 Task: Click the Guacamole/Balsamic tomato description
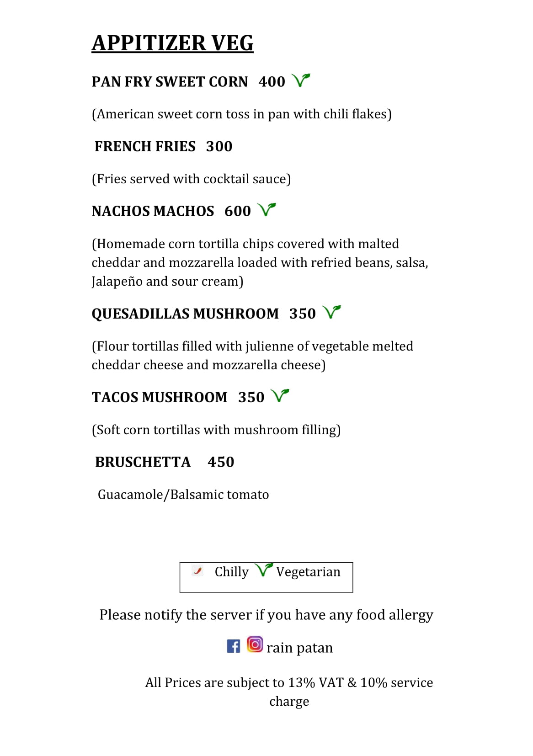pos(183,495)
